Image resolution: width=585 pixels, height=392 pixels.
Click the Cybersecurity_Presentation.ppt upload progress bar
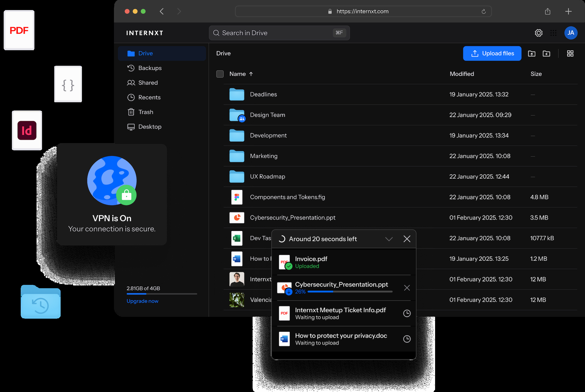coord(350,292)
